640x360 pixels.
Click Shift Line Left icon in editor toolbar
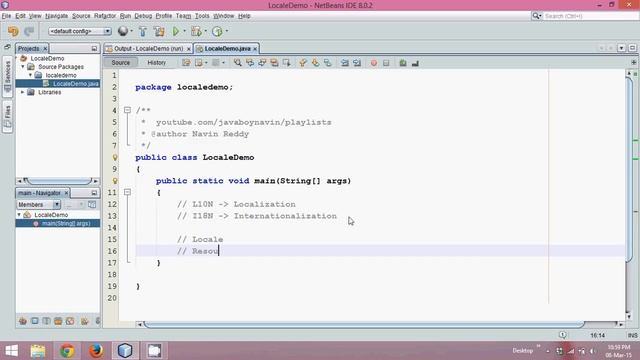click(345, 63)
